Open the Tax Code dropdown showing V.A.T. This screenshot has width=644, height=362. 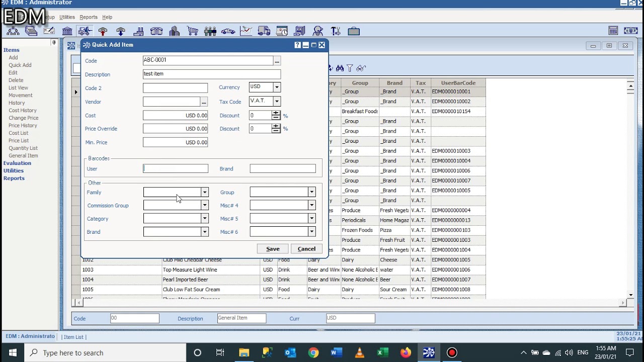coord(276,101)
